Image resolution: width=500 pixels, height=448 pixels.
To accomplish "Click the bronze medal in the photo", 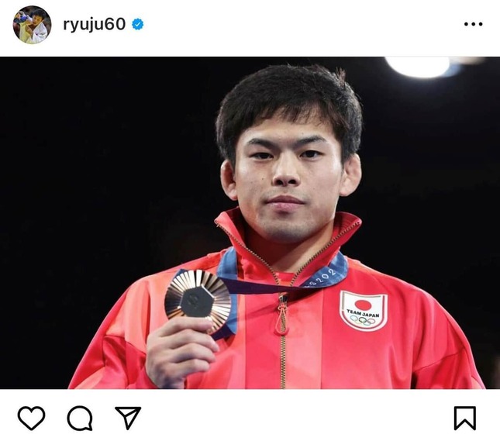I will (198, 299).
